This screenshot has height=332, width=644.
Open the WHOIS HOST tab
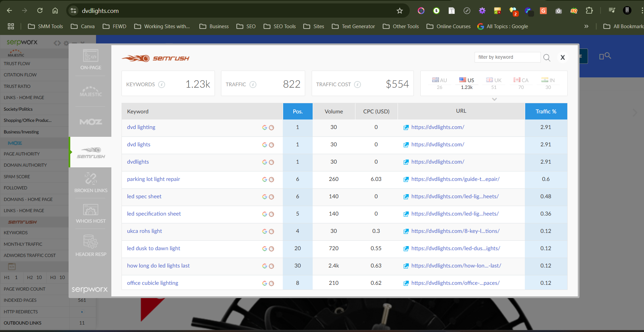coord(91,214)
